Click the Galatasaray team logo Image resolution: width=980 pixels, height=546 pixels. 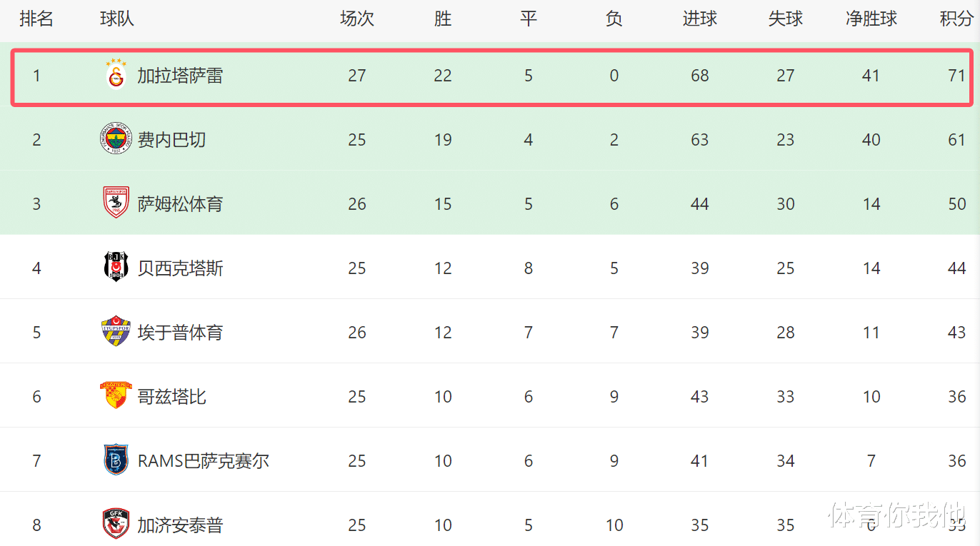click(x=116, y=75)
